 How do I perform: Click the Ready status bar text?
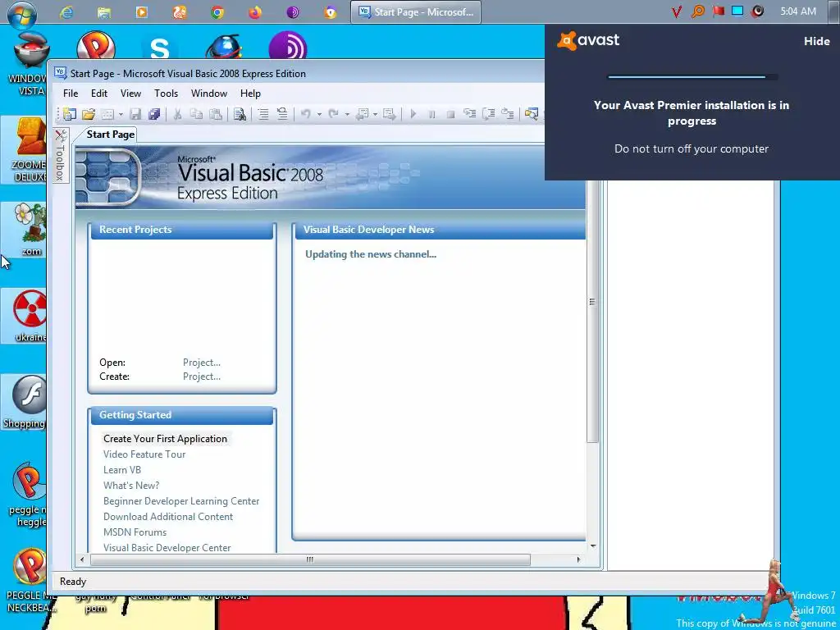pos(73,582)
